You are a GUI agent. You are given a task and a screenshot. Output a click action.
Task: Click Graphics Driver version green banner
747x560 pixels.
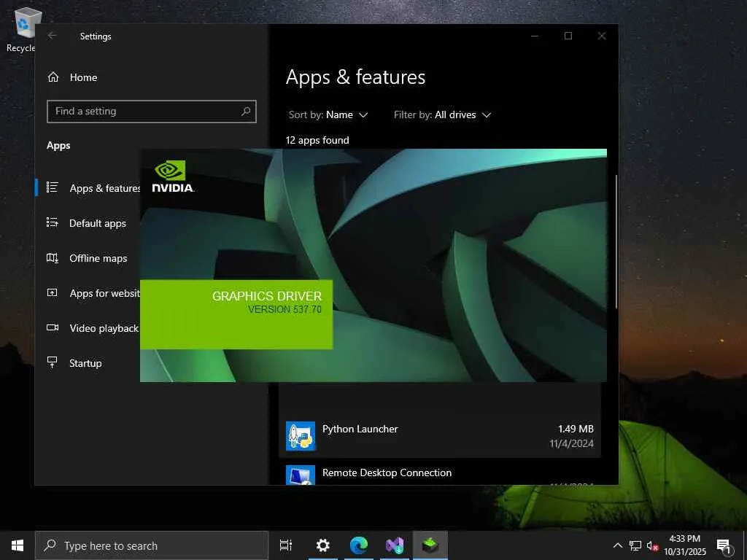[x=236, y=314]
